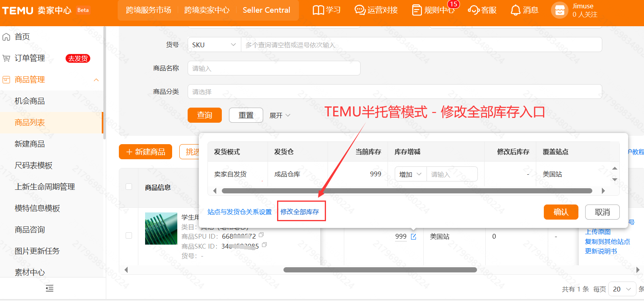
Task: Click the 商品管理 box icon
Action: [x=6, y=80]
